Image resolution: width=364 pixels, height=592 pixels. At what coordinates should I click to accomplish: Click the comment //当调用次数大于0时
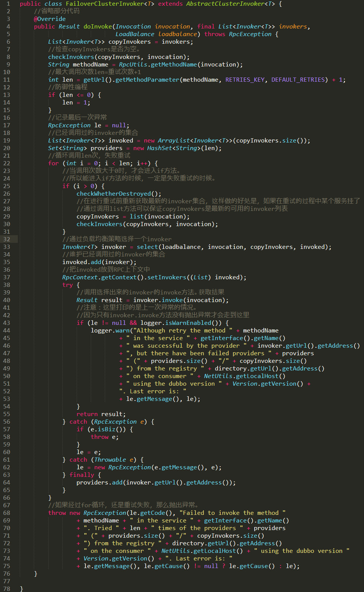click(121, 171)
